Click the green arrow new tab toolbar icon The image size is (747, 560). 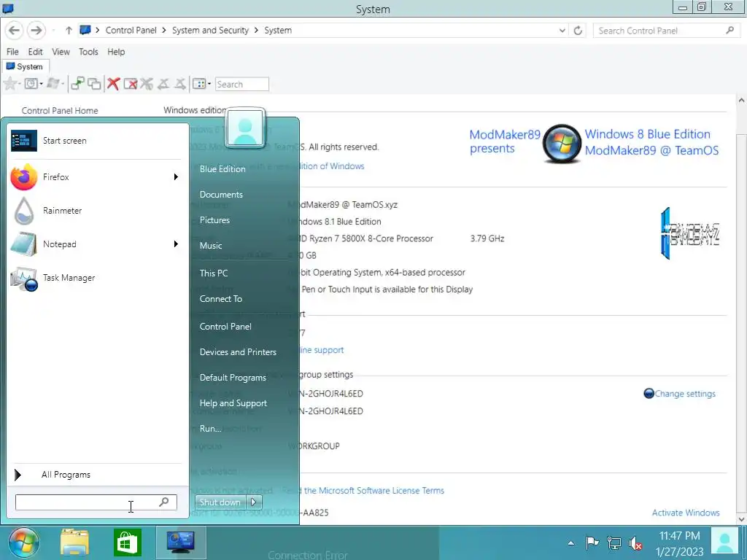pyautogui.click(x=77, y=84)
